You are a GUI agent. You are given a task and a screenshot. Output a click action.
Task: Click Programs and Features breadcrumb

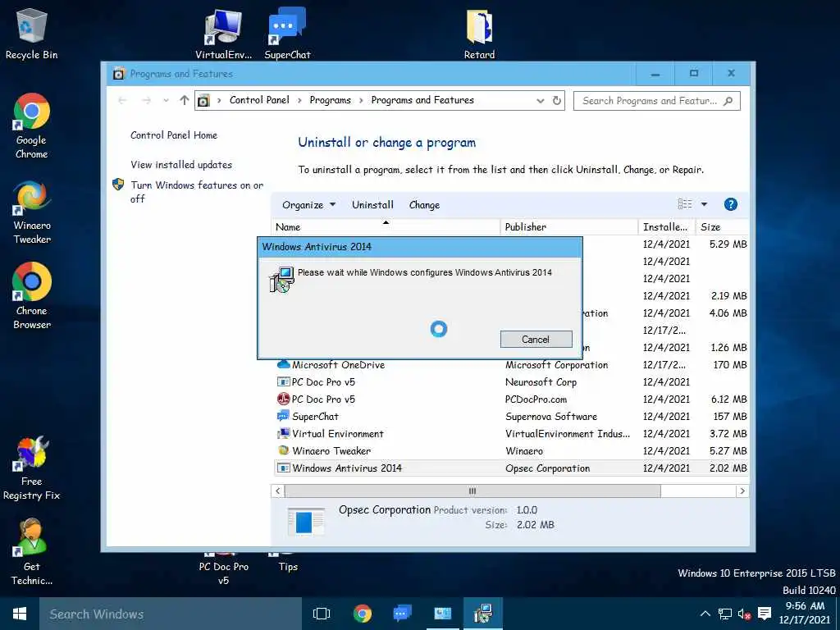coord(422,99)
